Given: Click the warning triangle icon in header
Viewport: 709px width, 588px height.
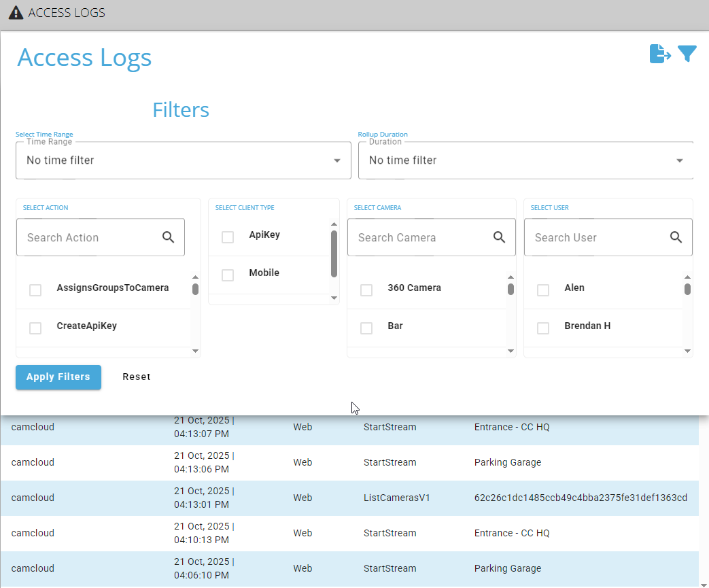Looking at the screenshot, I should 16,13.
